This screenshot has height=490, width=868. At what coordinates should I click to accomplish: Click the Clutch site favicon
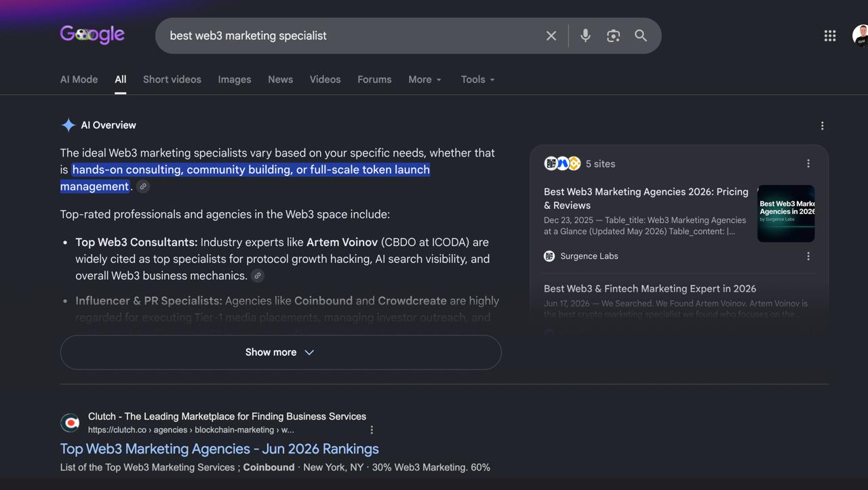coord(70,423)
